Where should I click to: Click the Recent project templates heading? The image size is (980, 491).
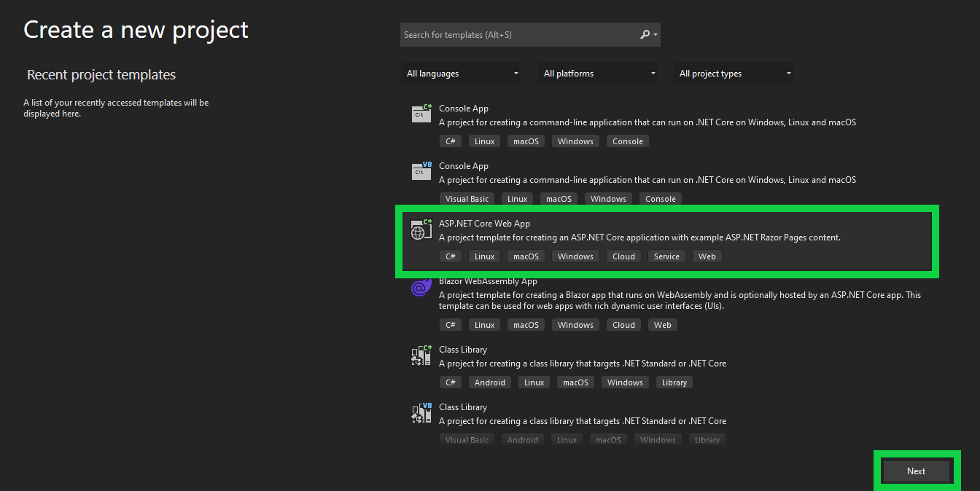click(101, 75)
